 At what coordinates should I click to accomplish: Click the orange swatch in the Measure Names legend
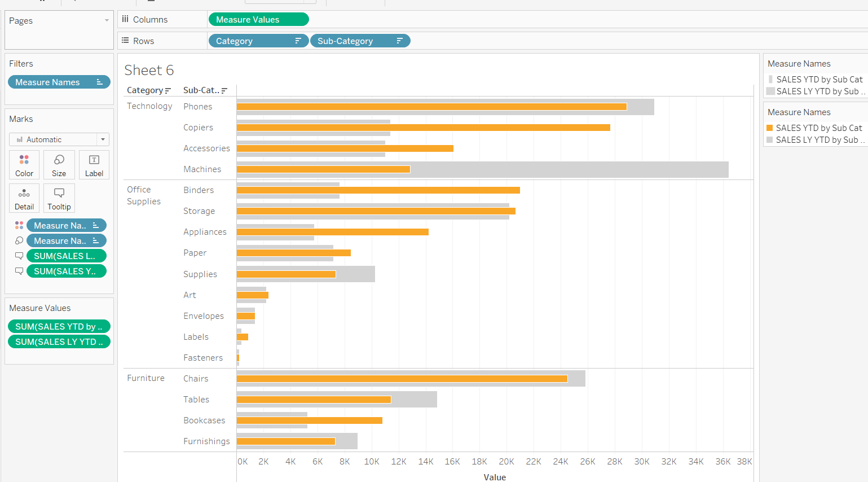coord(771,128)
